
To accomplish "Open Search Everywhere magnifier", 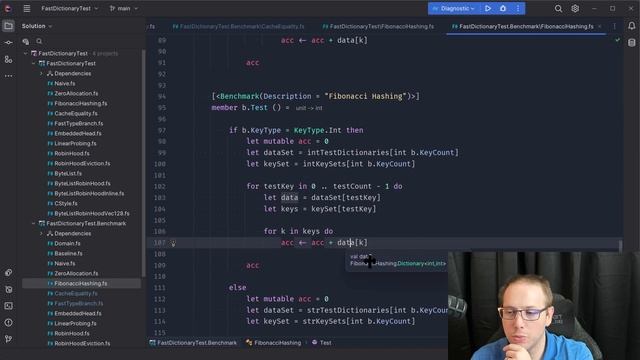I will tap(558, 9).
